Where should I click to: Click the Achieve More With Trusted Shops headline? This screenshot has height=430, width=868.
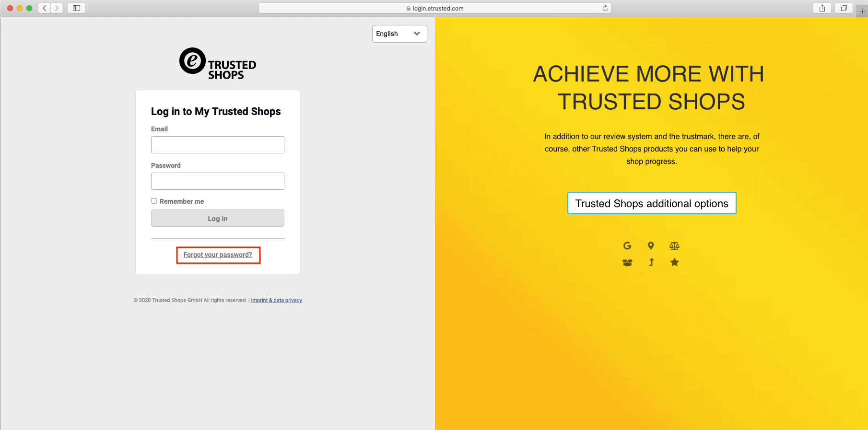point(649,88)
